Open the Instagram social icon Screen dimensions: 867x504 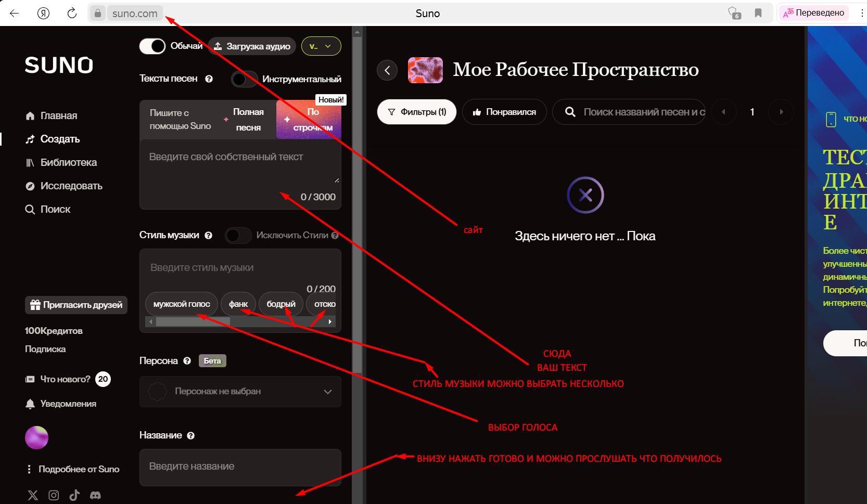[54, 495]
